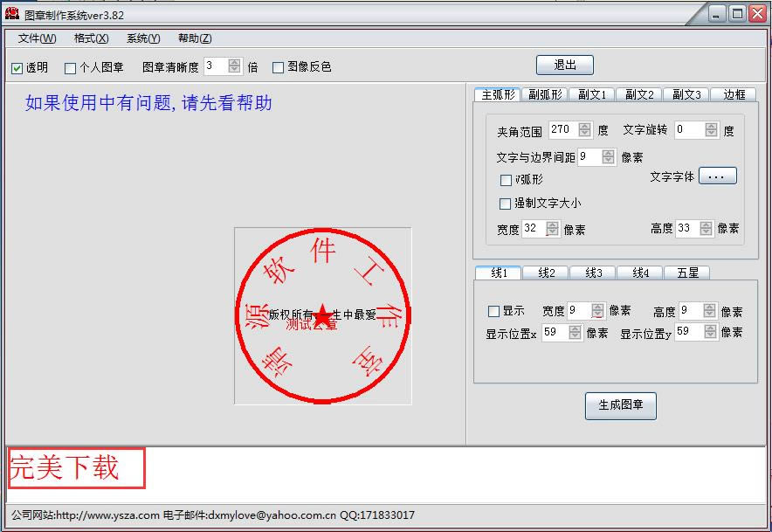Click the company website URL in the status bar
772x532 pixels.
[107, 515]
